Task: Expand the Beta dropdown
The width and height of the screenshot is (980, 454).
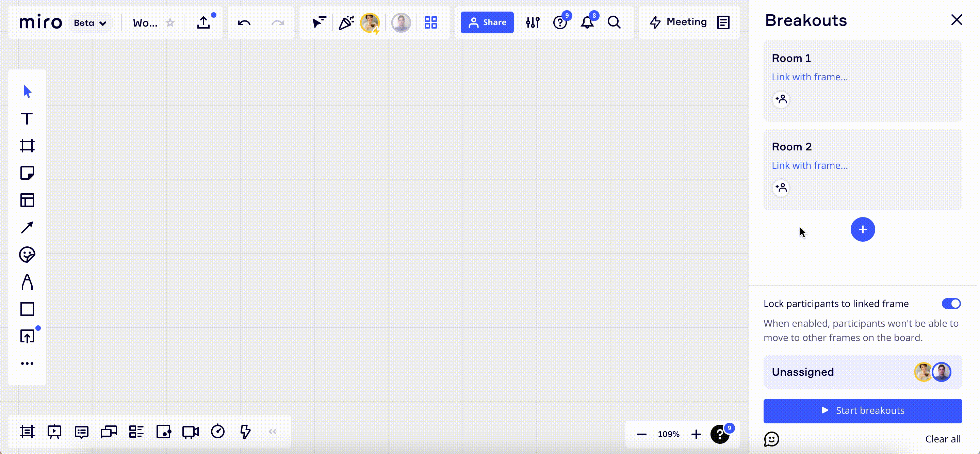Action: click(90, 23)
